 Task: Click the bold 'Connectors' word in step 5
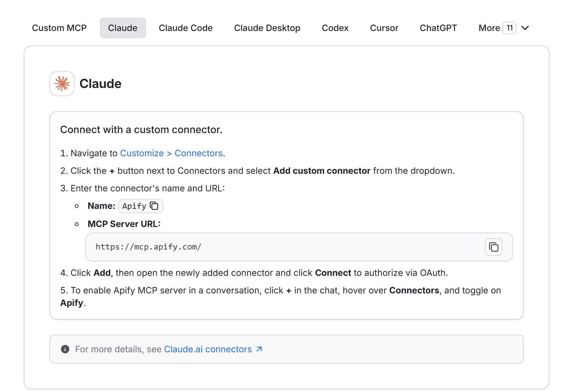(414, 290)
